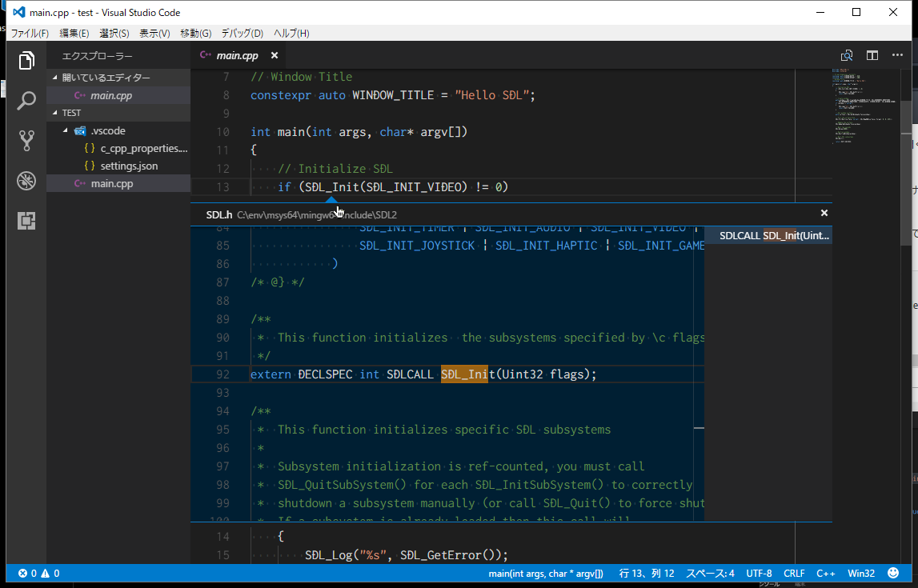Screen dimensions: 918x588
Task: Click the feedback smiley in status bar
Action: pos(893,574)
